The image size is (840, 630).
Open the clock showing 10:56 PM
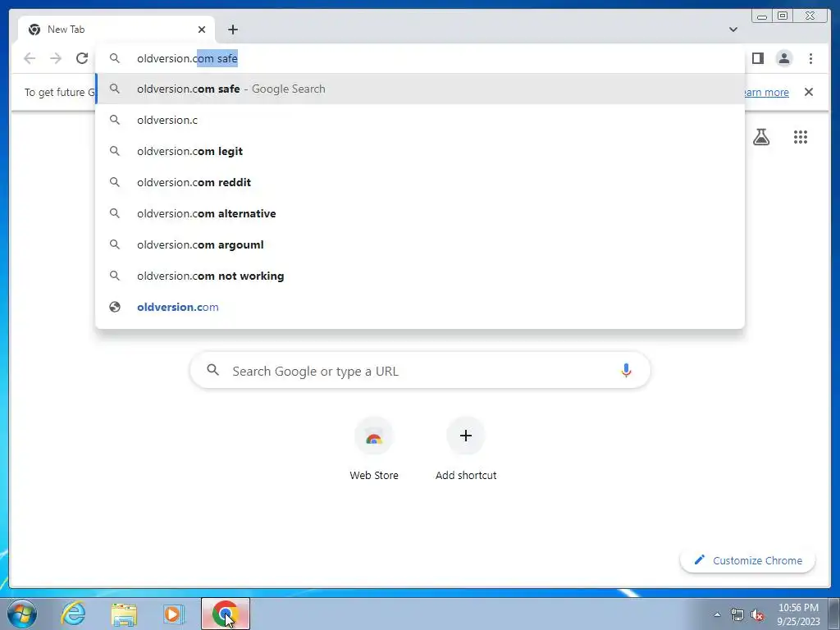798,614
